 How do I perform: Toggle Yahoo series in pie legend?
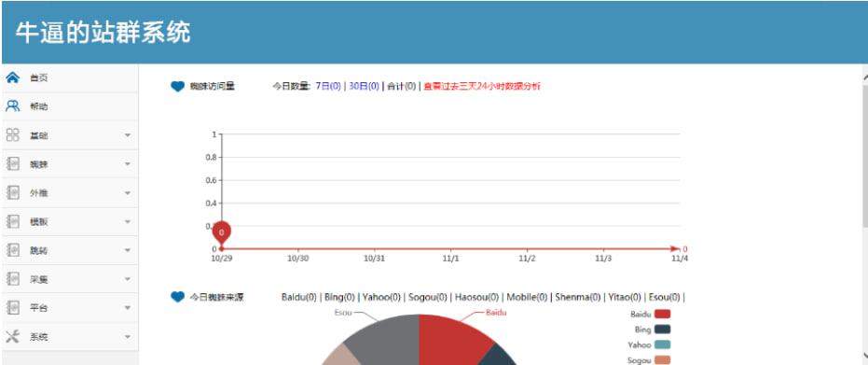tap(662, 344)
